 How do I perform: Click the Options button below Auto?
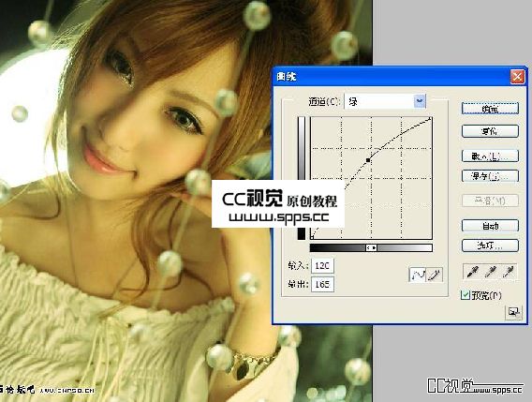490,246
